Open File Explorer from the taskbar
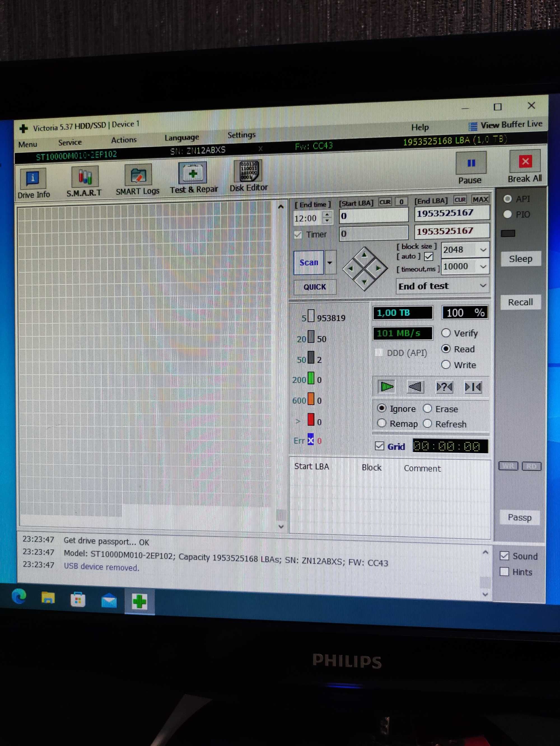 click(x=48, y=598)
